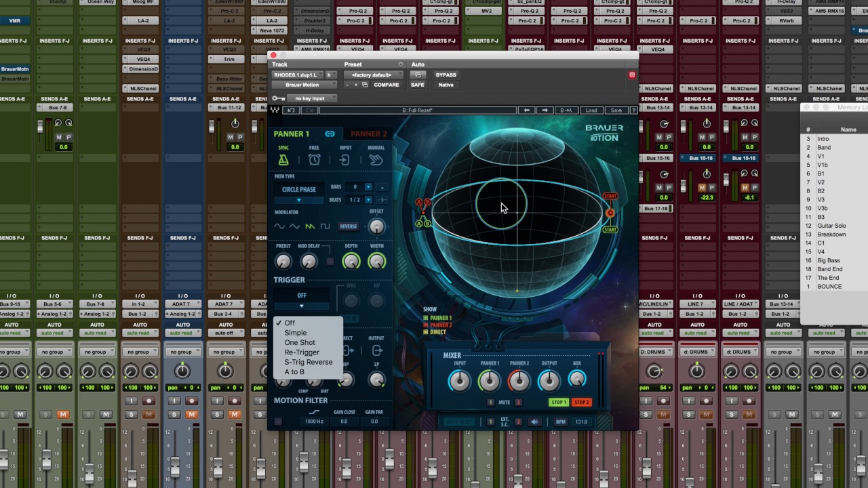Choose S-Trig Reverse from trigger menu
The width and height of the screenshot is (868, 488).
click(309, 362)
